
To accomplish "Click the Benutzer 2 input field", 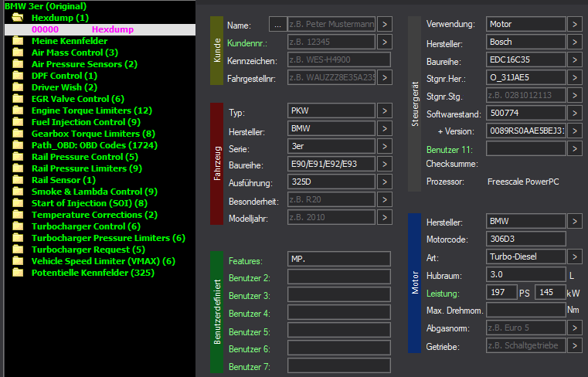I will click(x=339, y=277).
